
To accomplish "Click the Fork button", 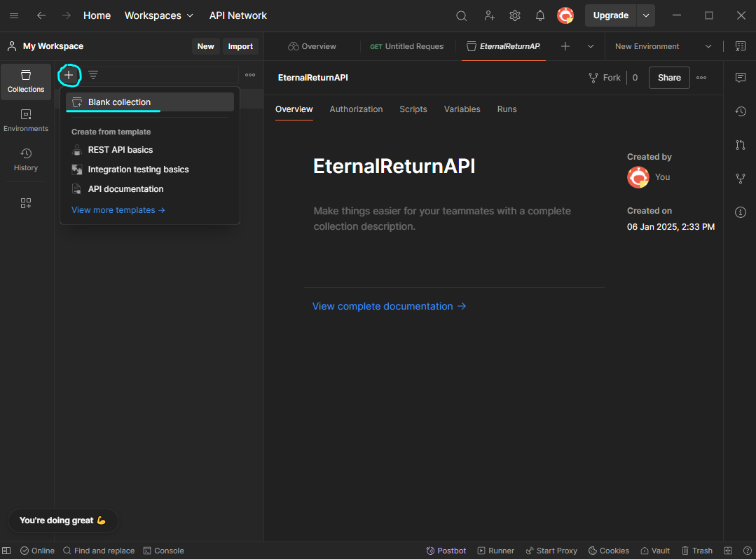I will pos(605,78).
